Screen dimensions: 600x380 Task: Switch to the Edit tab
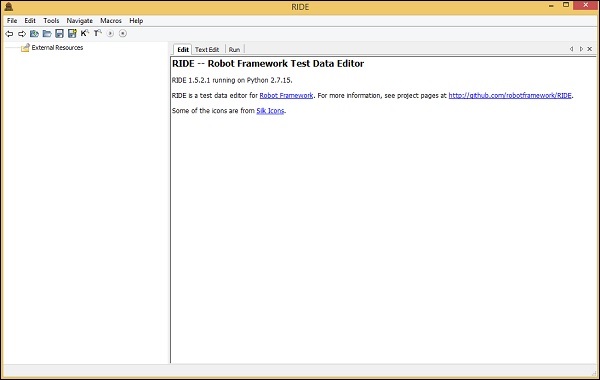[183, 49]
